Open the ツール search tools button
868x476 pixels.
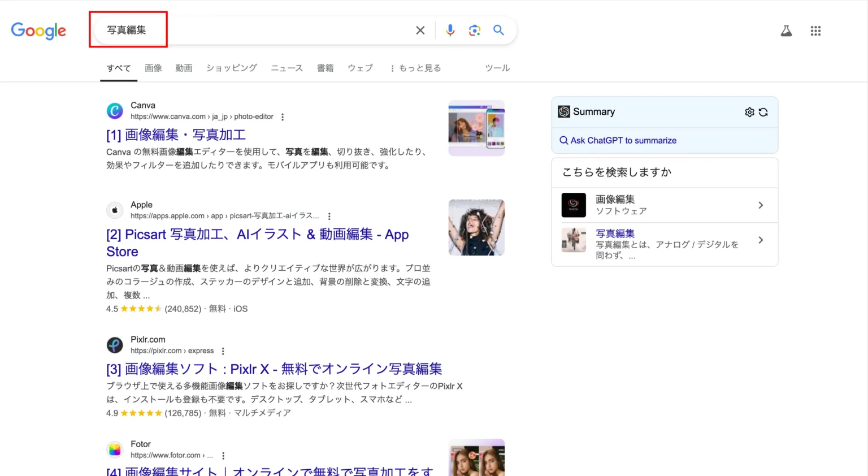click(x=497, y=68)
